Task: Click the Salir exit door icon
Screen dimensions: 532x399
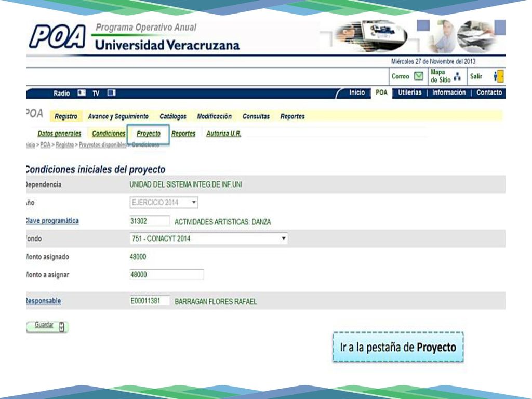Action: coord(498,76)
